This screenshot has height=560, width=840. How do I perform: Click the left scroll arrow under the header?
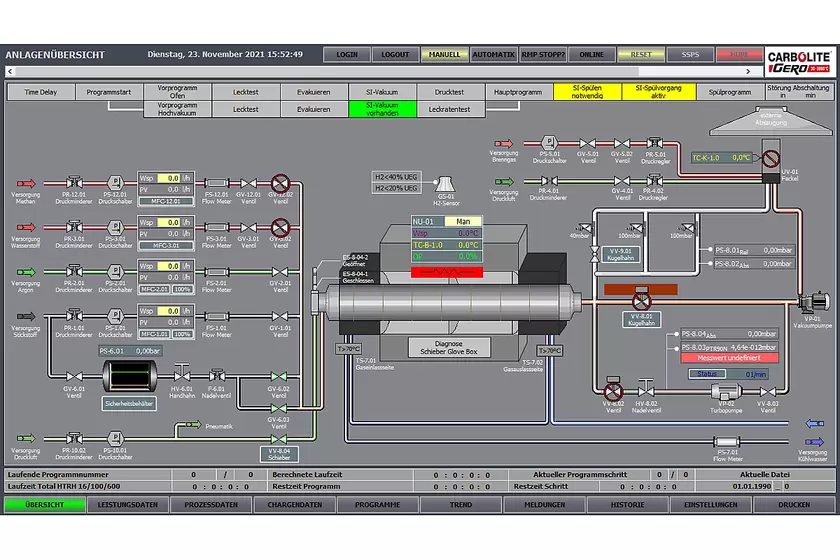tap(10, 71)
